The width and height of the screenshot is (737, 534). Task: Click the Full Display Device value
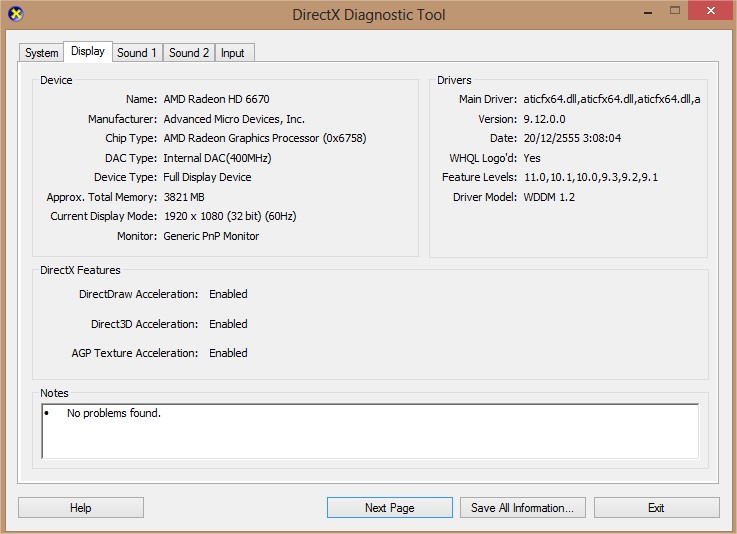tap(207, 177)
